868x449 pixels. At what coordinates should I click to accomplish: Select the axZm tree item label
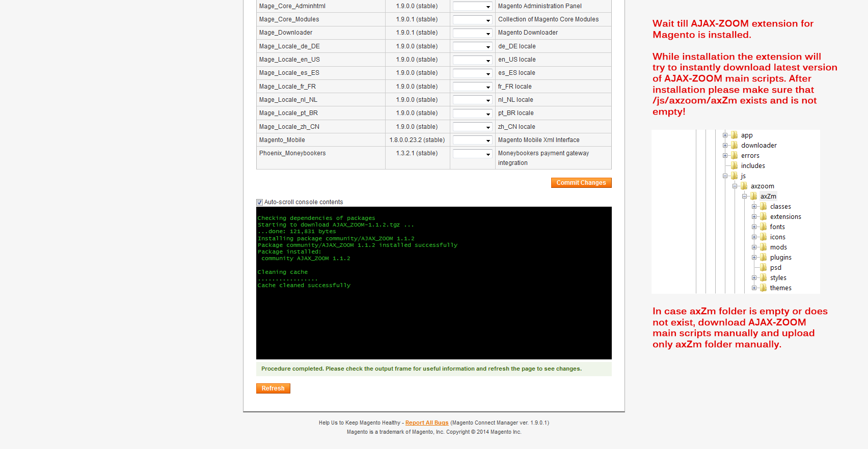(768, 197)
